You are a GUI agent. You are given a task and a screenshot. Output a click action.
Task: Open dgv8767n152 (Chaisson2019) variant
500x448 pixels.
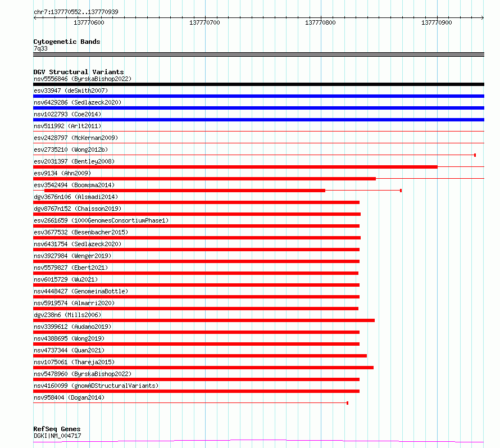[78, 209]
